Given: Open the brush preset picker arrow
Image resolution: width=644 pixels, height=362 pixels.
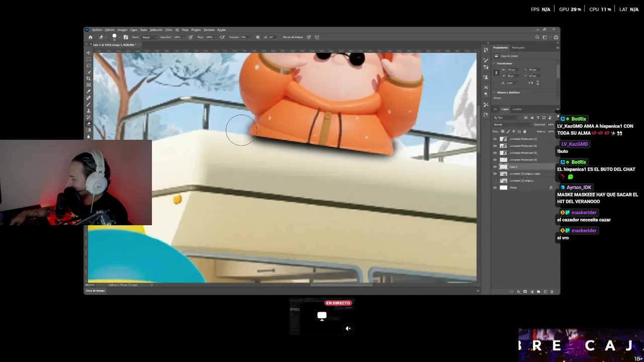Looking at the screenshot, I should 119,38.
